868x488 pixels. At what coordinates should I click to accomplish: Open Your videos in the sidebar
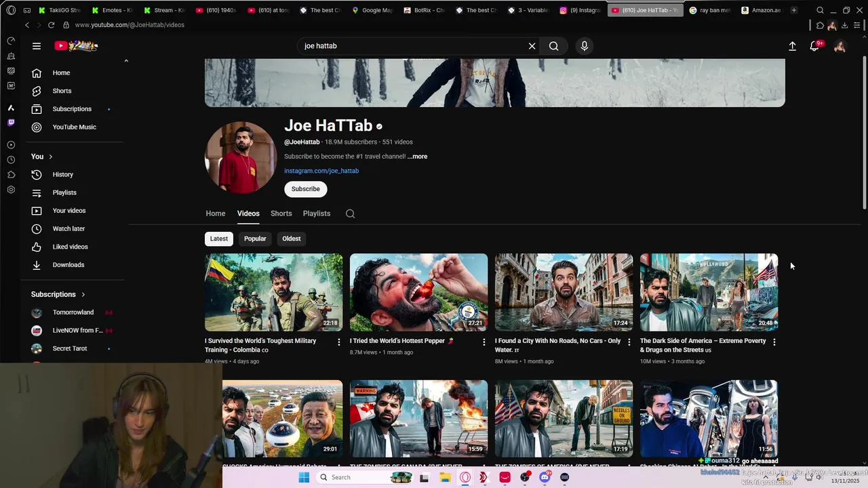[75, 211]
